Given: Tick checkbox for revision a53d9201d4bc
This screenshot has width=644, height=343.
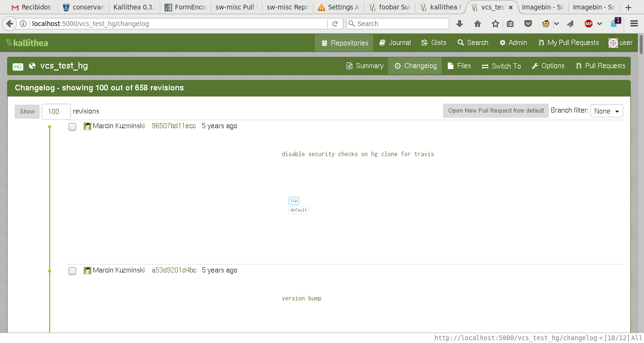Looking at the screenshot, I should pyautogui.click(x=72, y=271).
